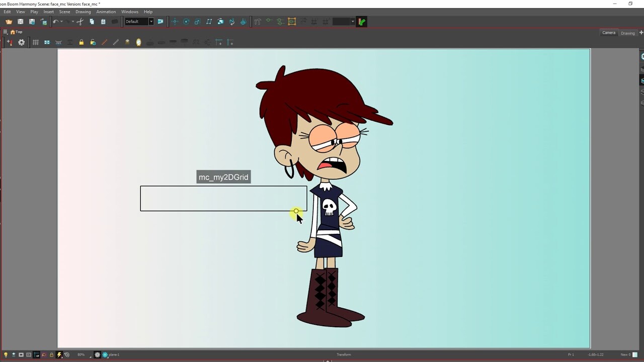The height and width of the screenshot is (362, 644).
Task: Toggle the lock icon in bottom status bar
Action: click(x=51, y=354)
